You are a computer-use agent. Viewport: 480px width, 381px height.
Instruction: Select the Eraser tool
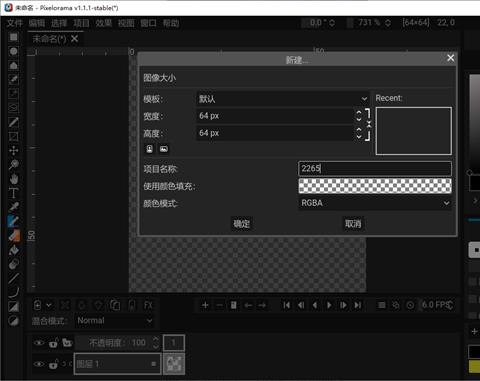(x=14, y=235)
